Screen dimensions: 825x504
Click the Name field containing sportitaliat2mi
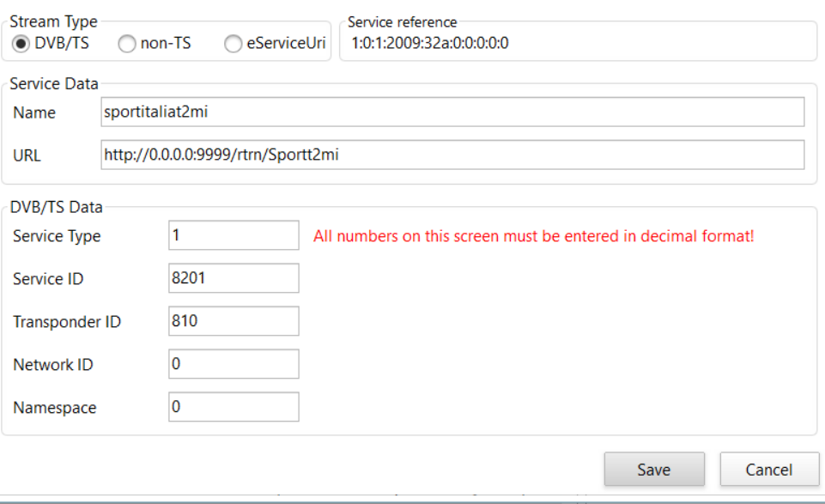(452, 112)
